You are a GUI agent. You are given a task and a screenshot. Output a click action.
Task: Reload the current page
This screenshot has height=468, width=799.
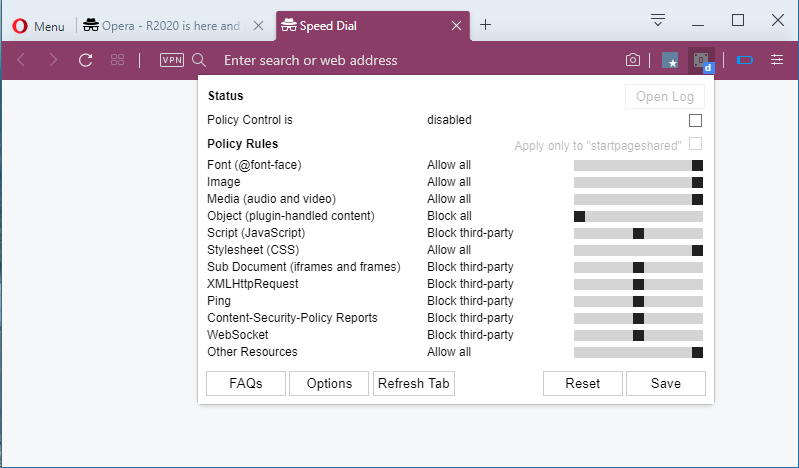click(86, 60)
